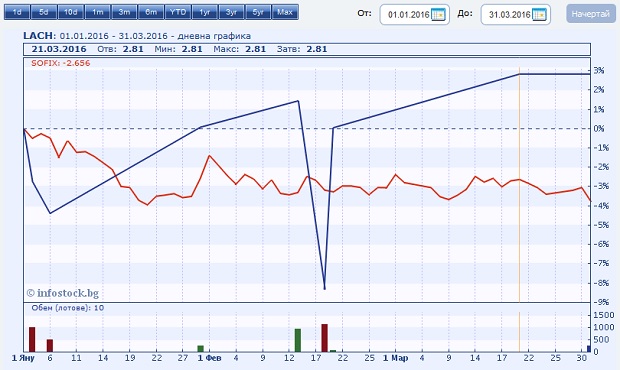This screenshot has width=620, height=370.
Task: Switch chart to 1m period
Action: coord(98,12)
